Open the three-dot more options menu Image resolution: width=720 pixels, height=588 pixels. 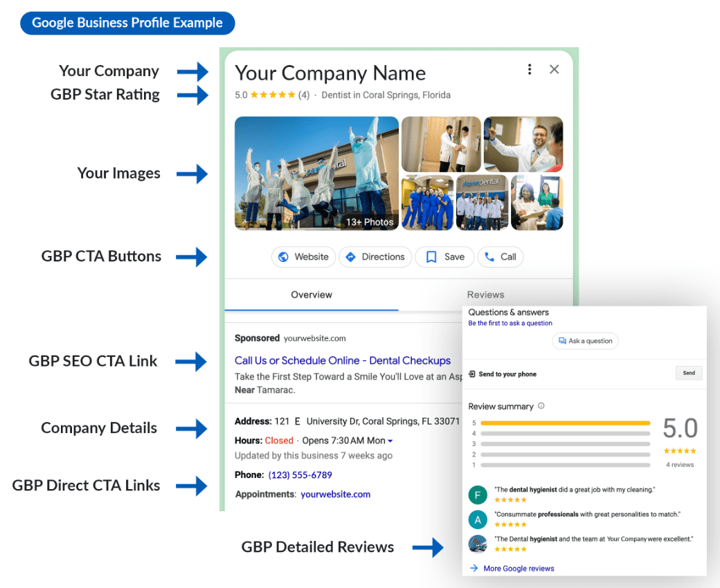[530, 69]
